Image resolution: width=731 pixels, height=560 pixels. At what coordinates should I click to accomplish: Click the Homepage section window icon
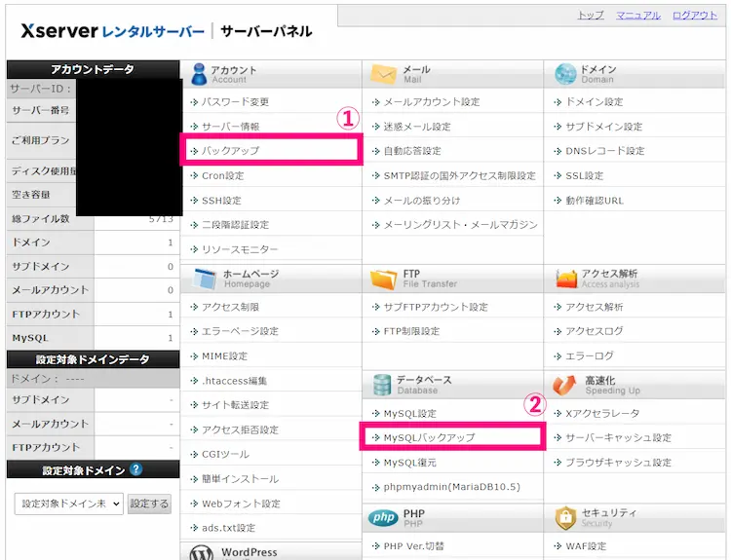pos(205,279)
